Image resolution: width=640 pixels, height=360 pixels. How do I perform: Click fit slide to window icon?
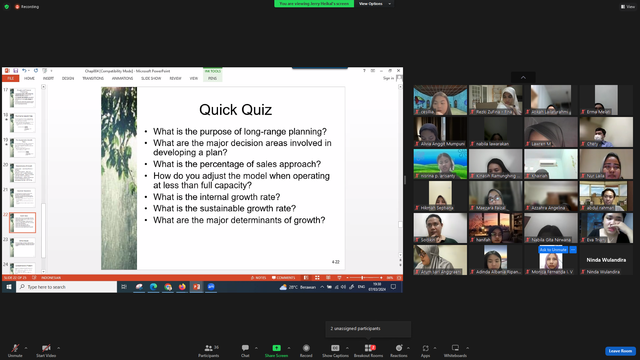coord(399,278)
